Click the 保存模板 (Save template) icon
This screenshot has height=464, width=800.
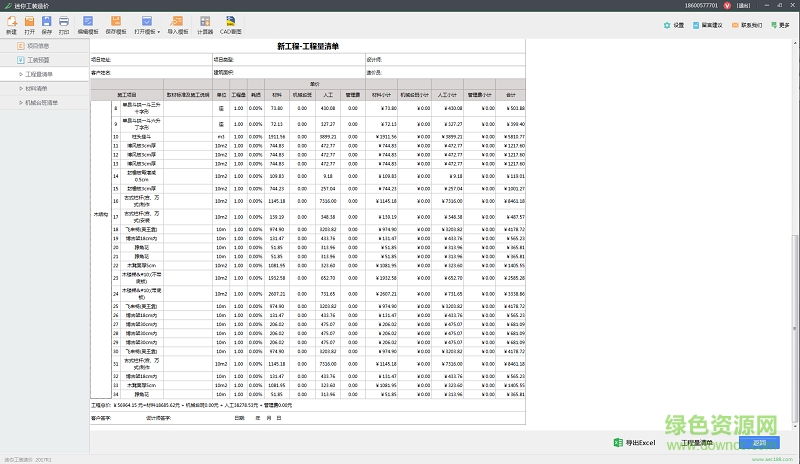tap(115, 24)
